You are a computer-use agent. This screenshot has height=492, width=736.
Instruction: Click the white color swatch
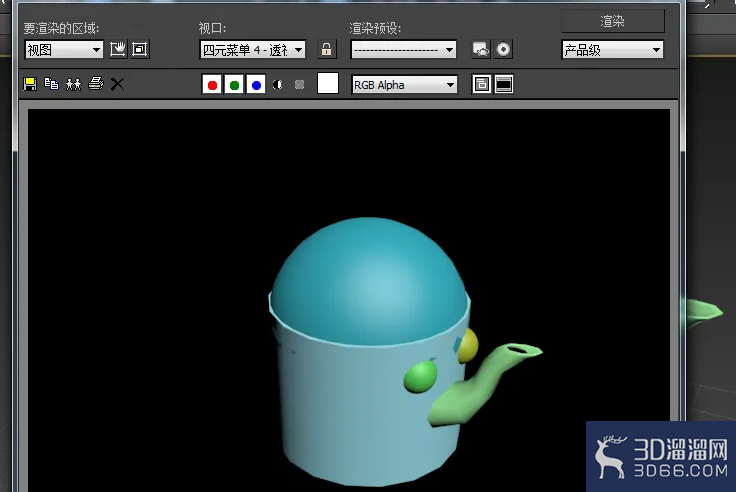(x=328, y=83)
